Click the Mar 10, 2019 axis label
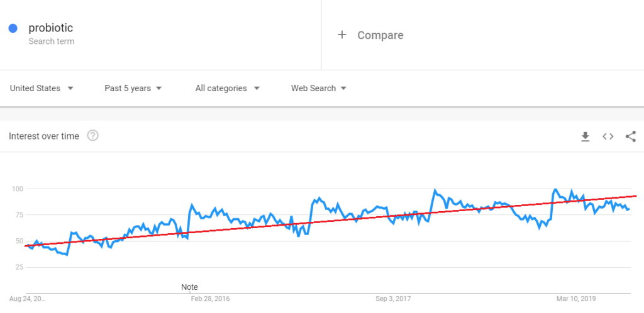 pyautogui.click(x=576, y=299)
